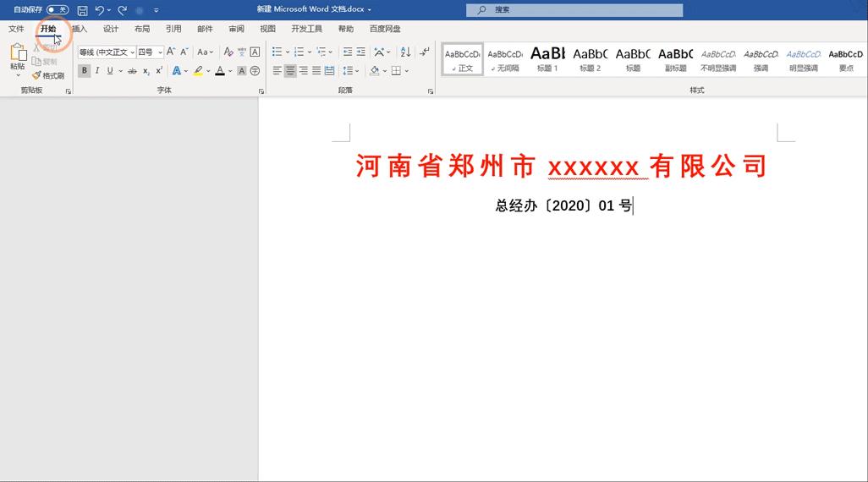Apply superscript formatting
This screenshot has width=868, height=482.
tap(159, 71)
